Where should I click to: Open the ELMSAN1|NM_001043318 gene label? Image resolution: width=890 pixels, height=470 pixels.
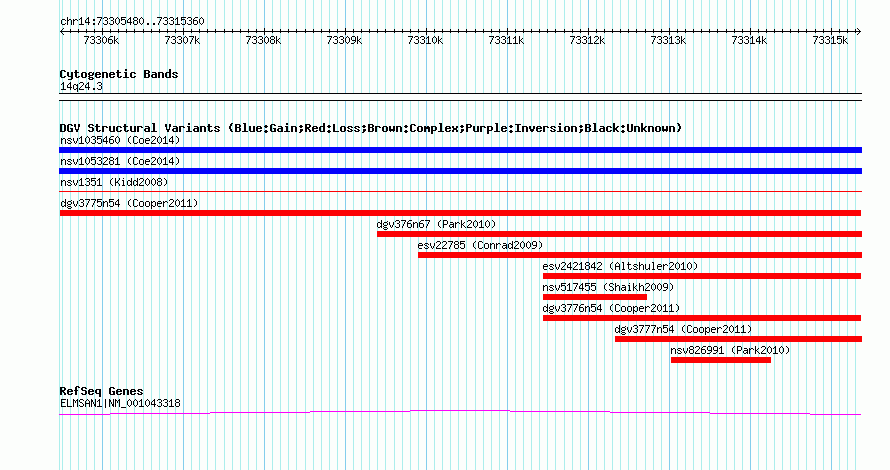(x=120, y=404)
